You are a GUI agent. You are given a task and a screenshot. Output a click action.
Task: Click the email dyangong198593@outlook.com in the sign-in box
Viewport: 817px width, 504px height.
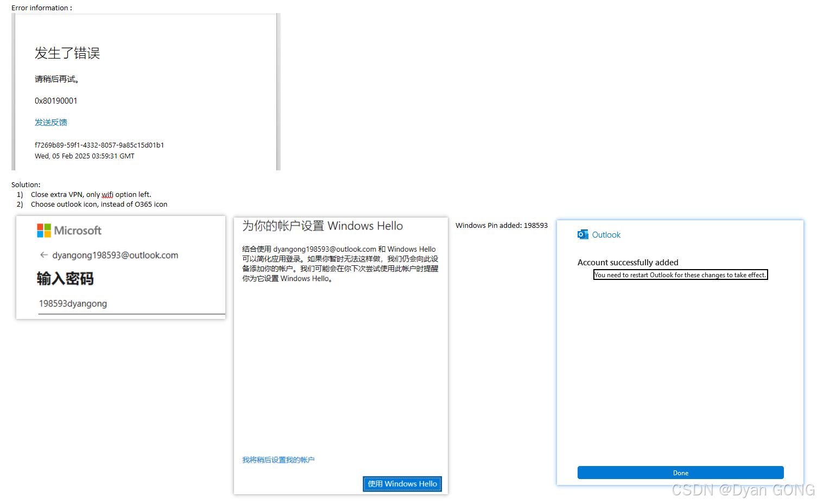click(115, 255)
